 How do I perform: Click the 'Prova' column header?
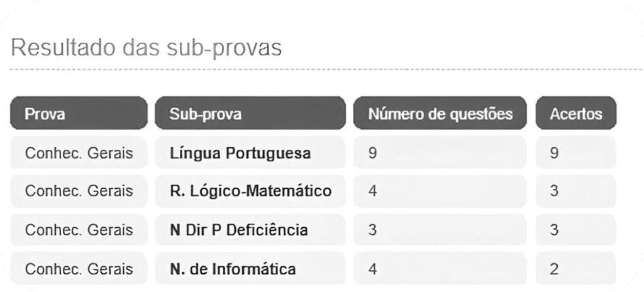[x=79, y=114]
